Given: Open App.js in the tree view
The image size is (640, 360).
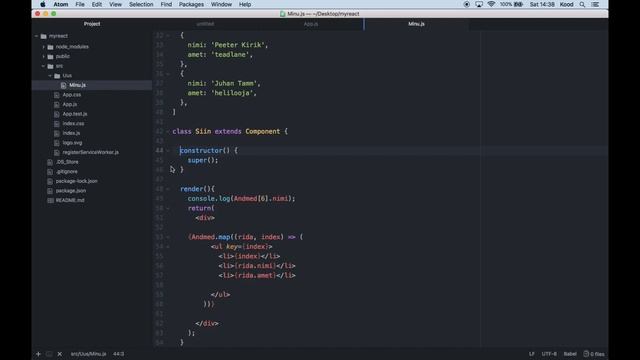Looking at the screenshot, I should point(70,104).
